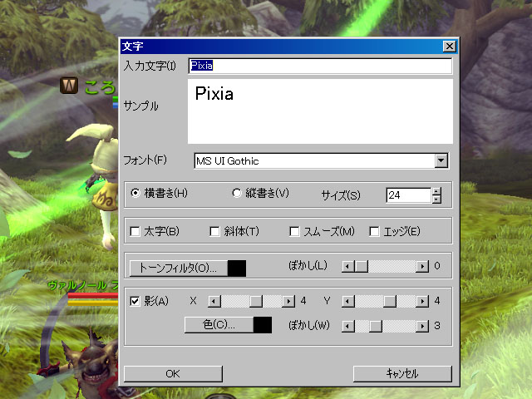The width and height of the screenshot is (532, 399).
Task: Click the キャンセル cancel button
Action: tap(402, 374)
